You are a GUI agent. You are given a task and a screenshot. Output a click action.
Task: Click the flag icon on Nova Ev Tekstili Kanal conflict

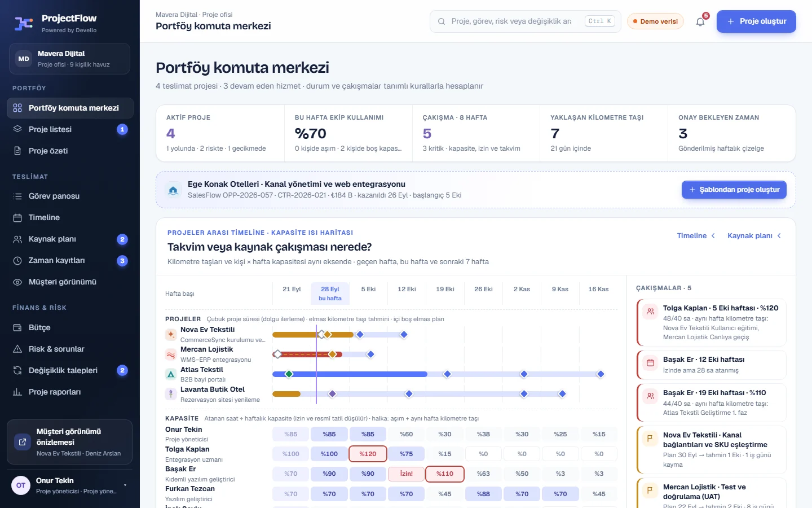(650, 439)
